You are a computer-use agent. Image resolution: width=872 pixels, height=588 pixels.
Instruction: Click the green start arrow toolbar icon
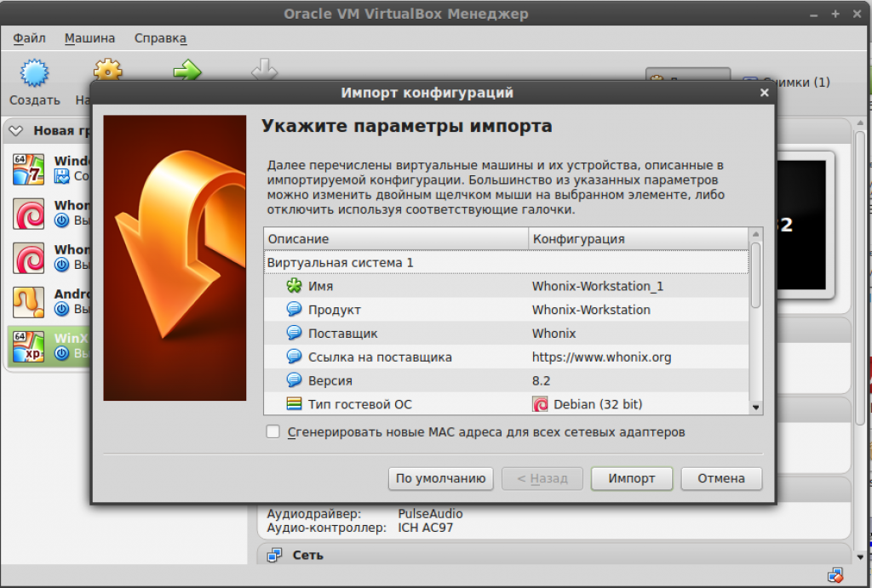click(186, 70)
